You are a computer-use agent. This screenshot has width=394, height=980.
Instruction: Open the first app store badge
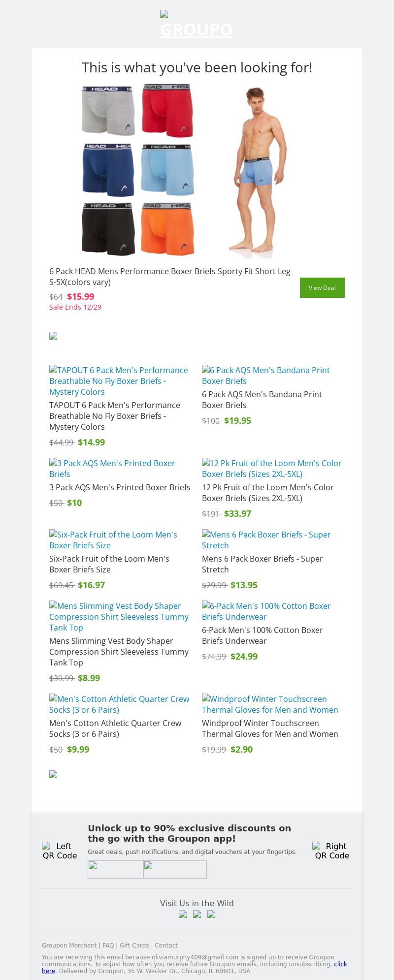[x=115, y=869]
